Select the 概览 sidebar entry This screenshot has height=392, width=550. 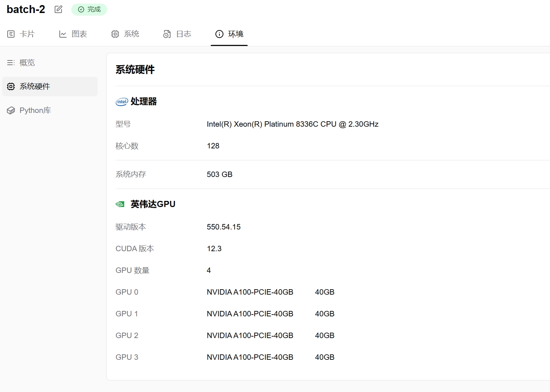(27, 62)
